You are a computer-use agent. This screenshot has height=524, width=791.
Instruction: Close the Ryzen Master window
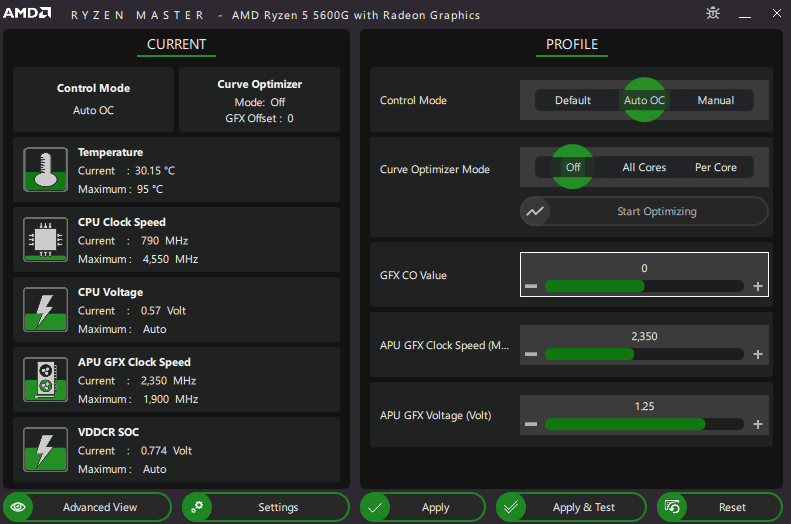point(777,14)
